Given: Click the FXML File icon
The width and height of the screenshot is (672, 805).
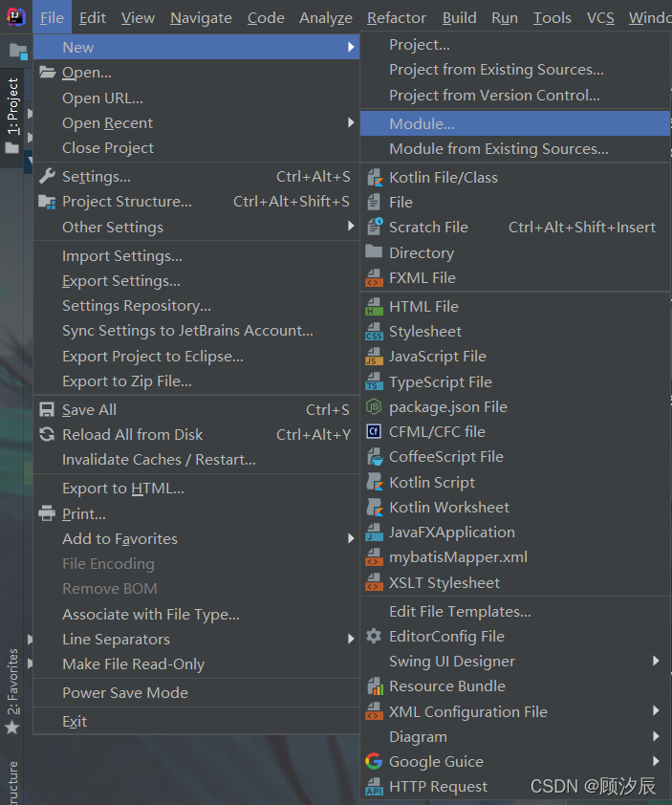Looking at the screenshot, I should pyautogui.click(x=375, y=278).
